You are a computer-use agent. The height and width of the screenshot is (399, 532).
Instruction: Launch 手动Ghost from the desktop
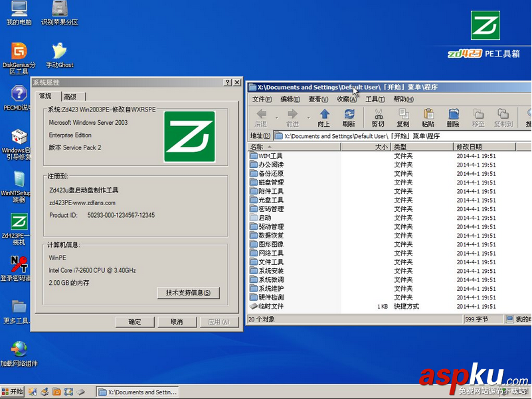(58, 50)
